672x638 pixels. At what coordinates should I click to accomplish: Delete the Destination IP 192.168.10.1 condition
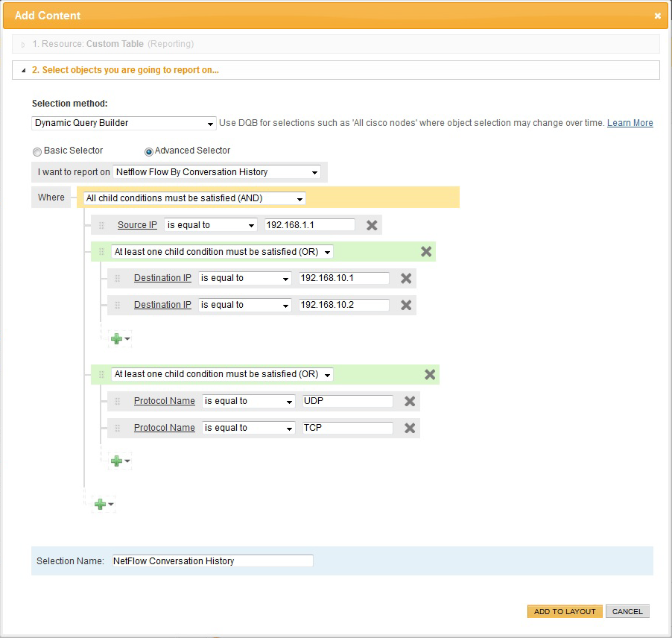(x=406, y=278)
